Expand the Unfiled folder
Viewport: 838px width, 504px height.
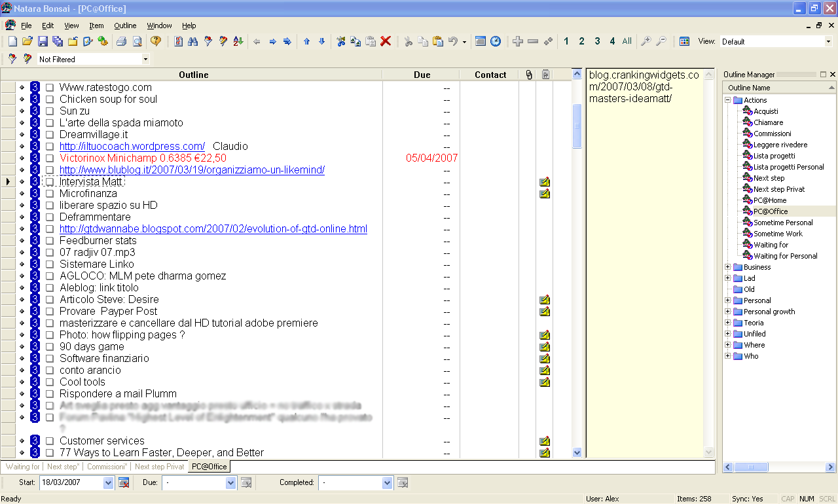pyautogui.click(x=727, y=334)
